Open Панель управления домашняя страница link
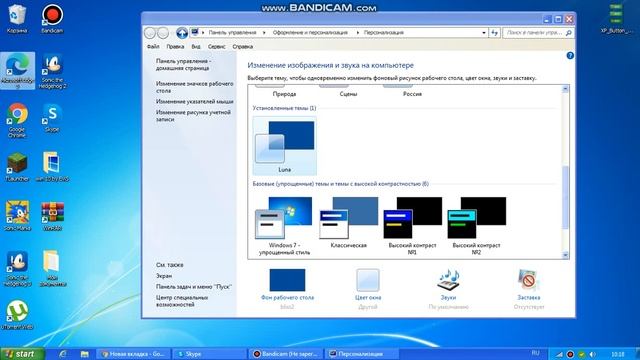The image size is (640, 360). (183, 64)
